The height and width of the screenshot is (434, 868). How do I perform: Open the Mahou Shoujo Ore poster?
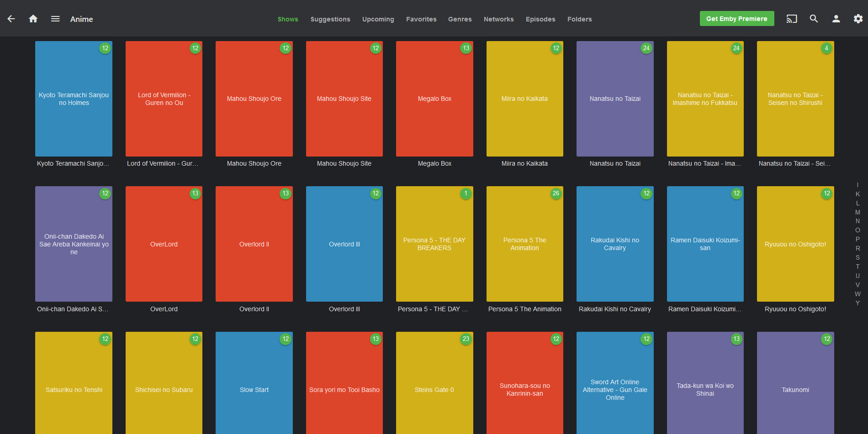pos(254,99)
